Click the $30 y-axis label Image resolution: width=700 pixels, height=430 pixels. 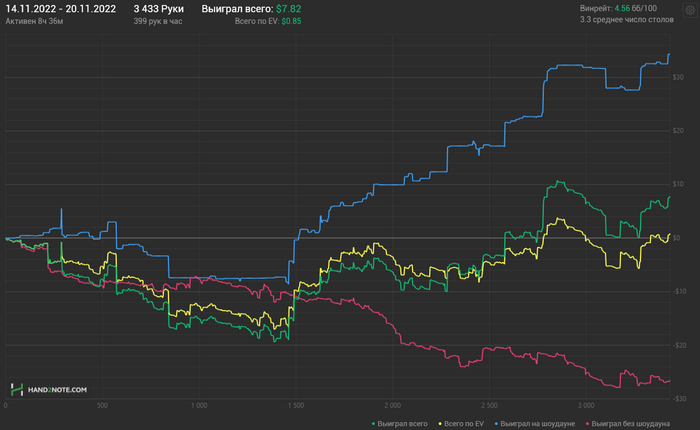678,77
